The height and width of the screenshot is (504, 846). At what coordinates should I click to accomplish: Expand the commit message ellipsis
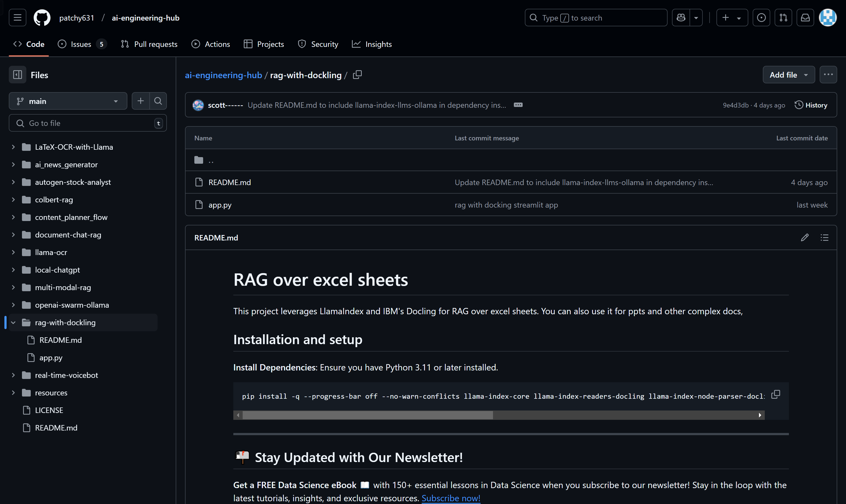point(518,105)
